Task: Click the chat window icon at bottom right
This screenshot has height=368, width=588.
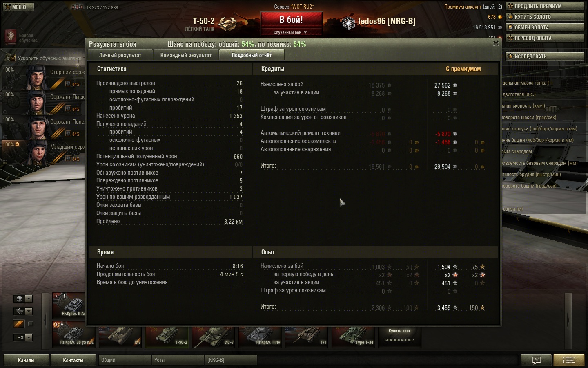Action: click(x=536, y=360)
